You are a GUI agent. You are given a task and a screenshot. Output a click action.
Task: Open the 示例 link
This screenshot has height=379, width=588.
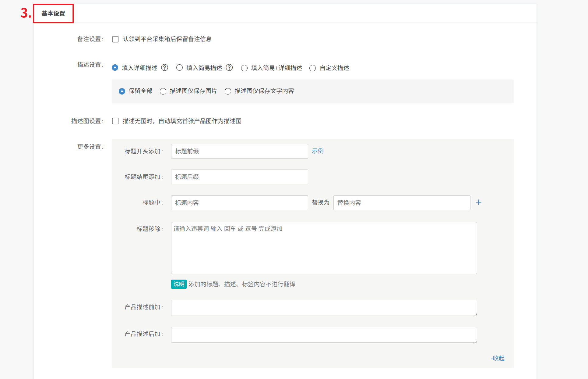point(318,151)
